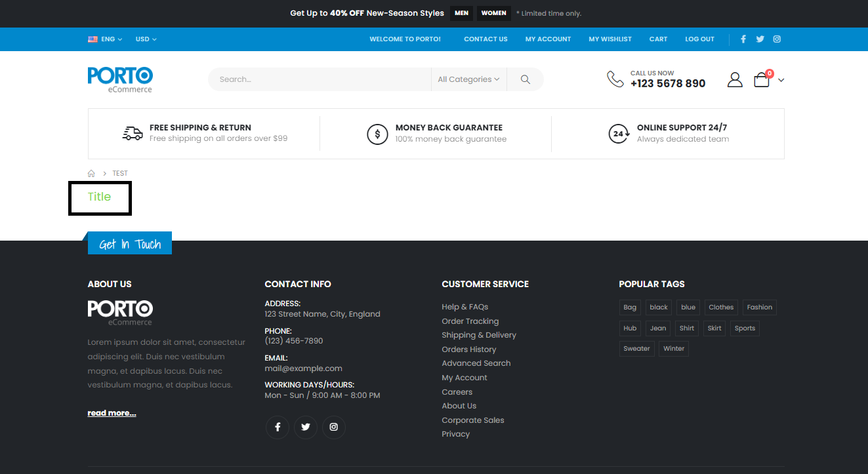Viewport: 868px width, 474px height.
Task: Select the black tag
Action: (659, 307)
